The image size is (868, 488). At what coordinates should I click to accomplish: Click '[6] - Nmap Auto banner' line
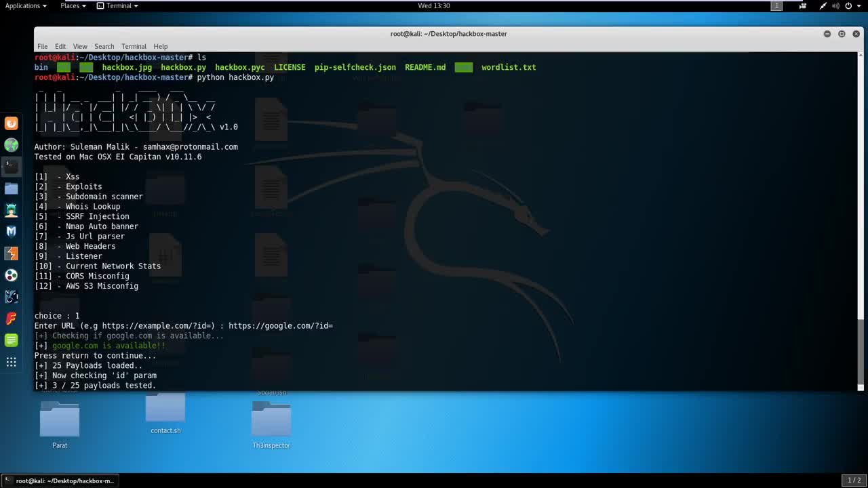86,226
